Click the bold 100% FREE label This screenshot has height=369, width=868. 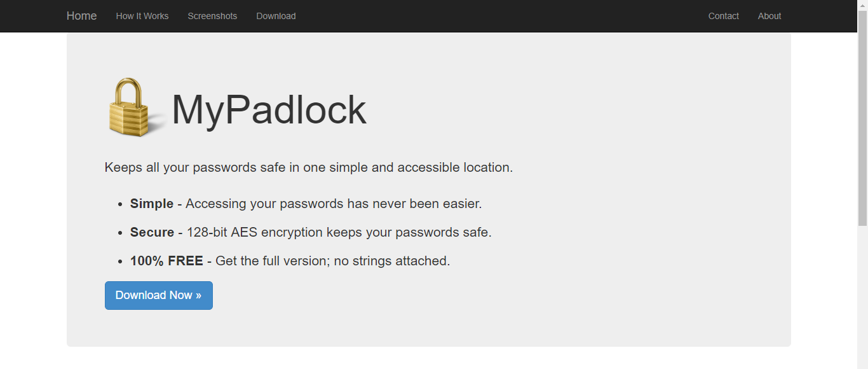pyautogui.click(x=166, y=261)
